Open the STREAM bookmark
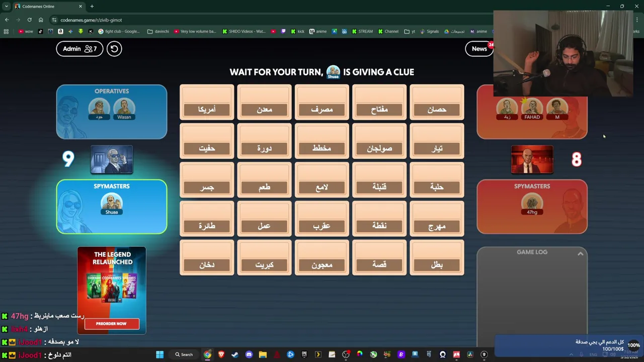This screenshot has height=362, width=644. coord(362,31)
